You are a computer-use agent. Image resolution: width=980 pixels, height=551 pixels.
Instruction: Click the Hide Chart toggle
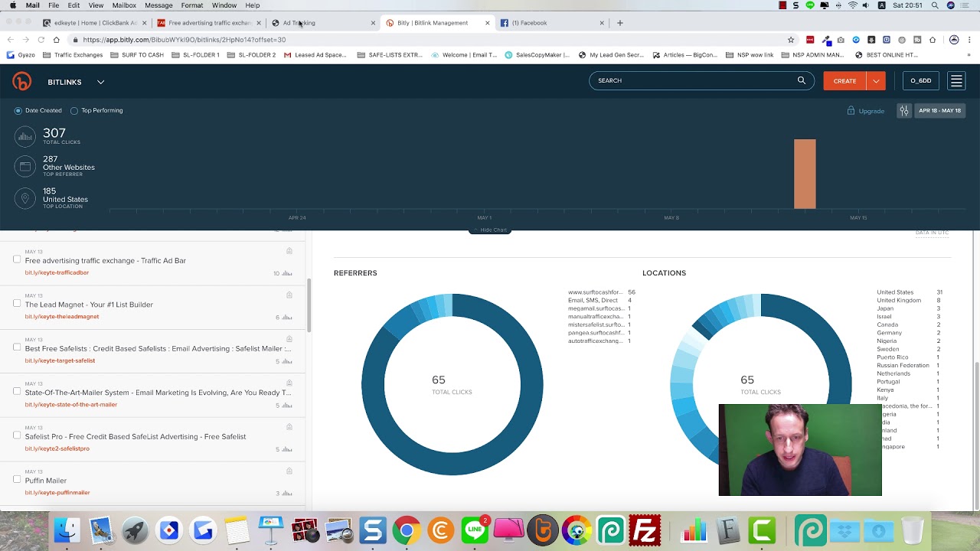(x=490, y=230)
